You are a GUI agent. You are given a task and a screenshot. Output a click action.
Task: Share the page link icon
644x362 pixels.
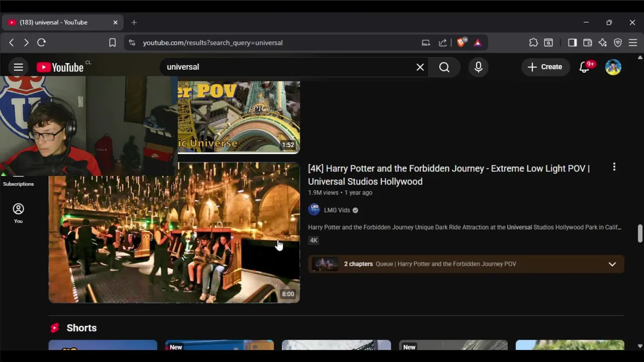(x=443, y=43)
